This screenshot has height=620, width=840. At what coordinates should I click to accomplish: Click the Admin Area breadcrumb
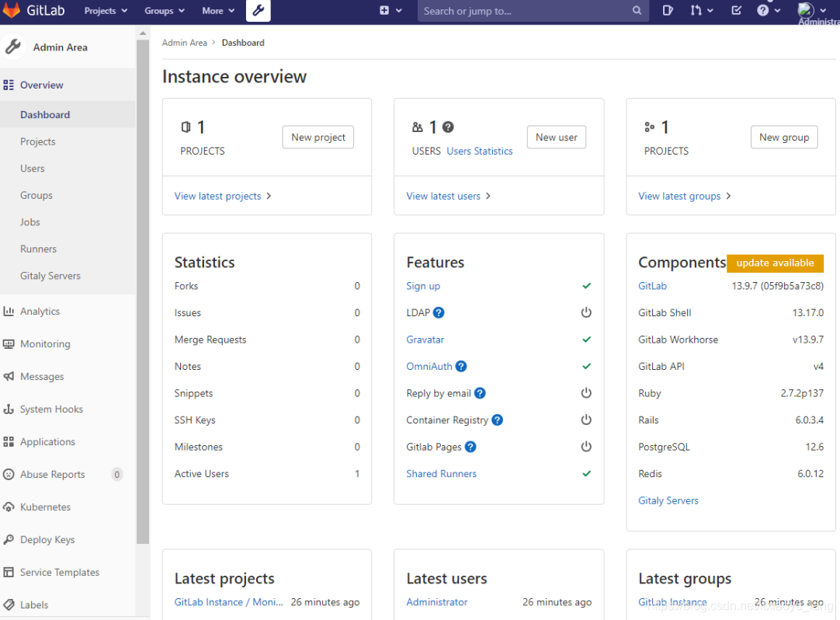tap(184, 43)
